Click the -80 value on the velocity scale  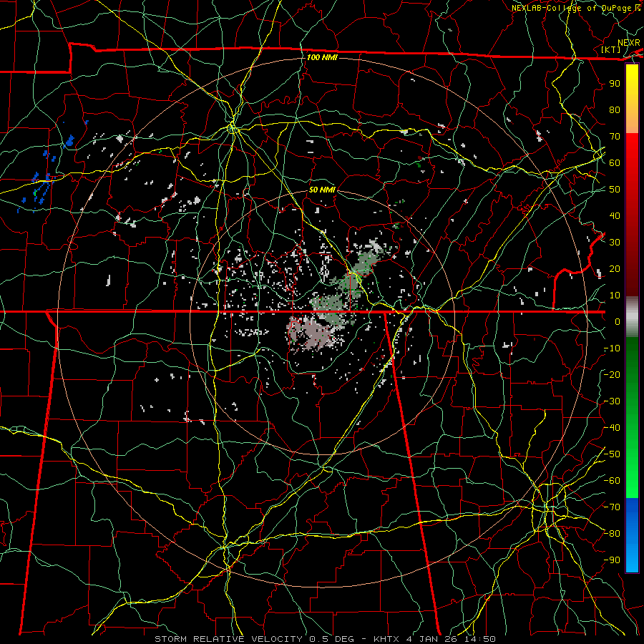coord(612,534)
